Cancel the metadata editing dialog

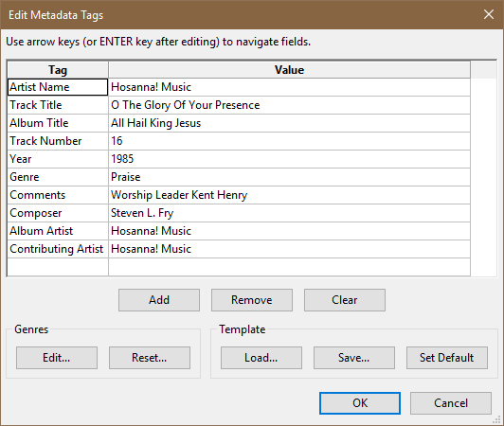tap(451, 403)
